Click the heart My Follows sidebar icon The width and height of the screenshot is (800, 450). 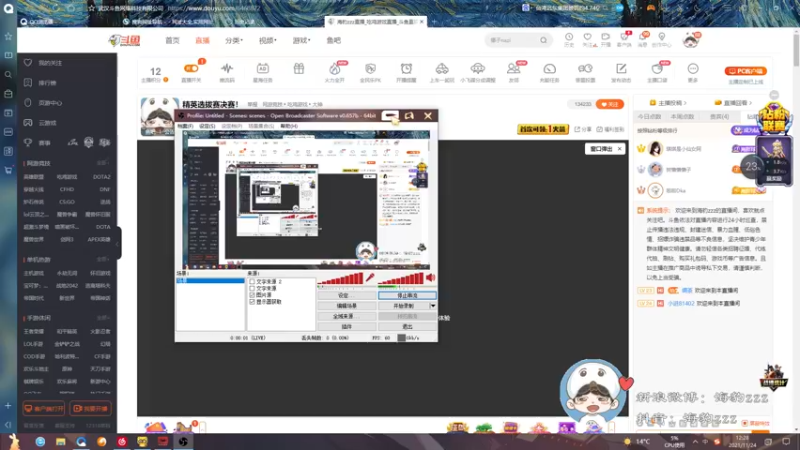pos(28,63)
